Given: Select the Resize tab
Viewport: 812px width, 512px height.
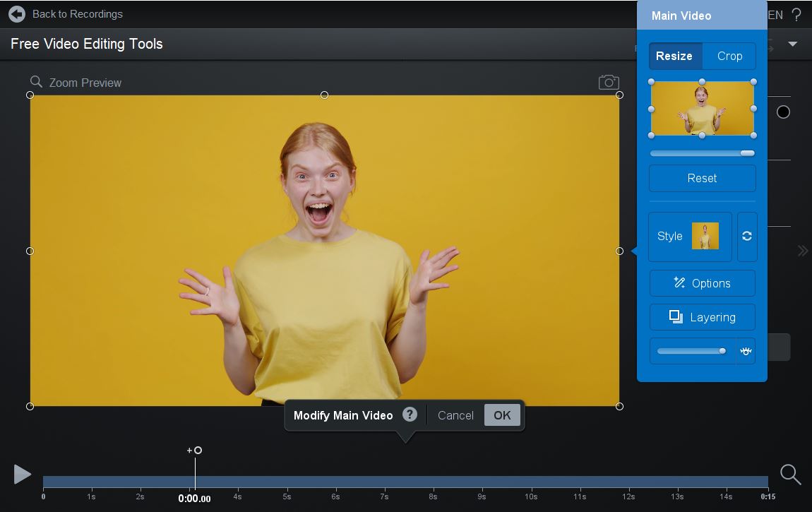Looking at the screenshot, I should point(674,56).
